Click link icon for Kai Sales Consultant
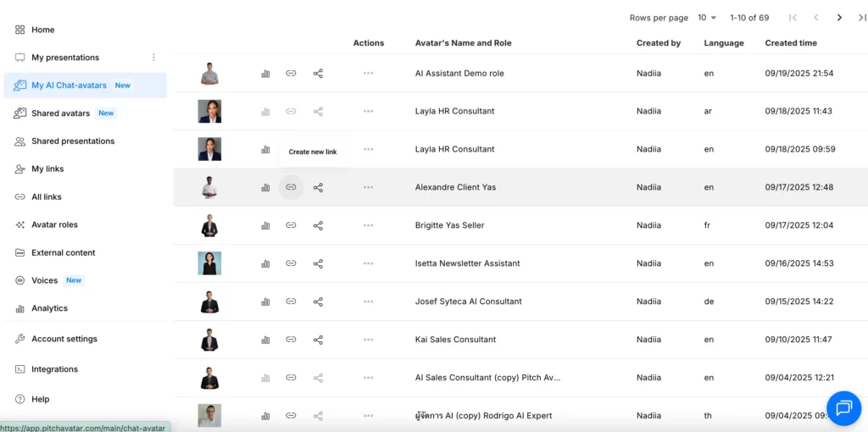Viewport: 868px width, 432px height. pos(291,340)
